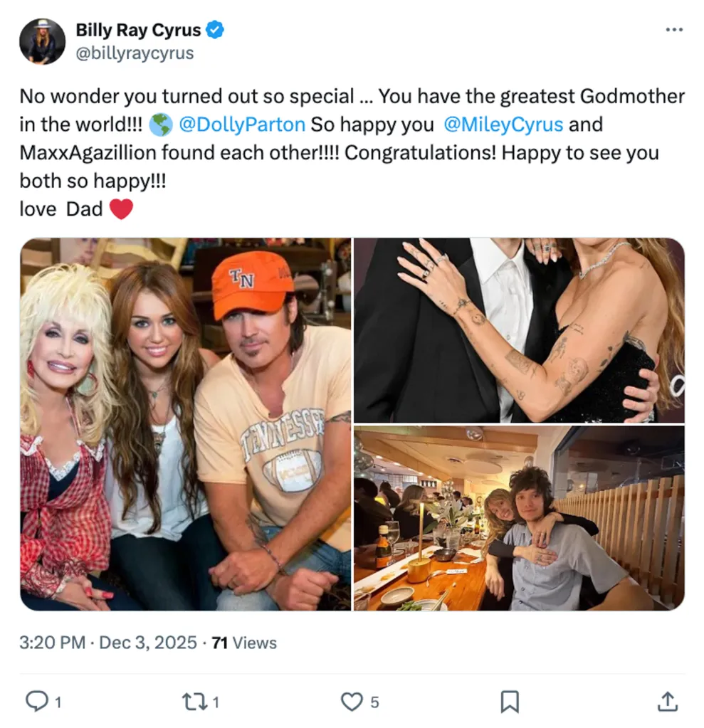Image resolution: width=704 pixels, height=728 pixels.
Task: Click the display name Billy Ray Cyrus
Action: [140, 30]
